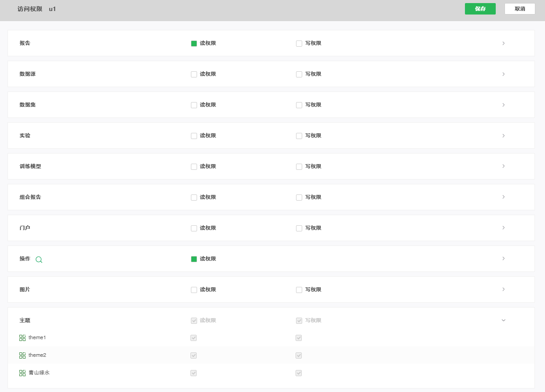Expand the 操作 row chevron

click(503, 259)
